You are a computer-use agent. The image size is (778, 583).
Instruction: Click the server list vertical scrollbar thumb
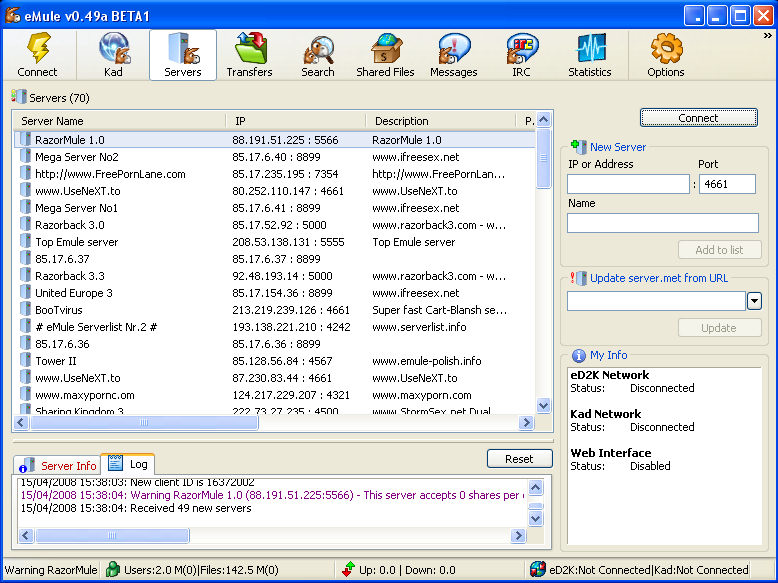[x=543, y=158]
